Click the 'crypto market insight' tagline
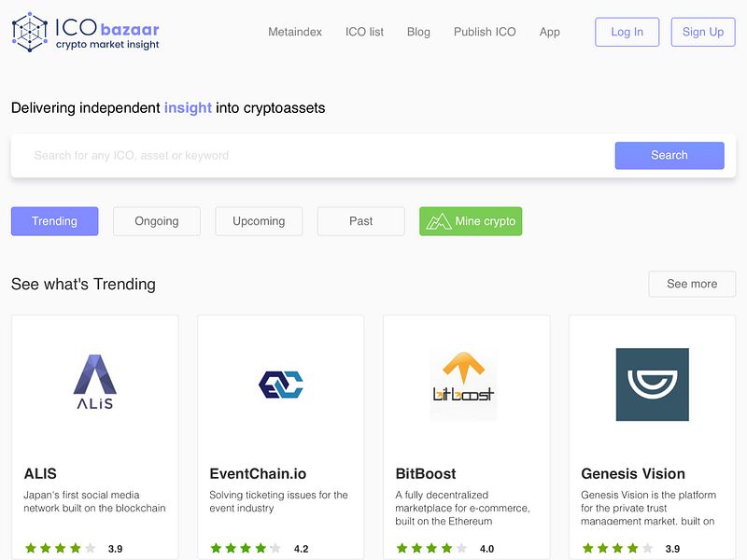Viewport: 747px width, 560px height. click(x=107, y=45)
